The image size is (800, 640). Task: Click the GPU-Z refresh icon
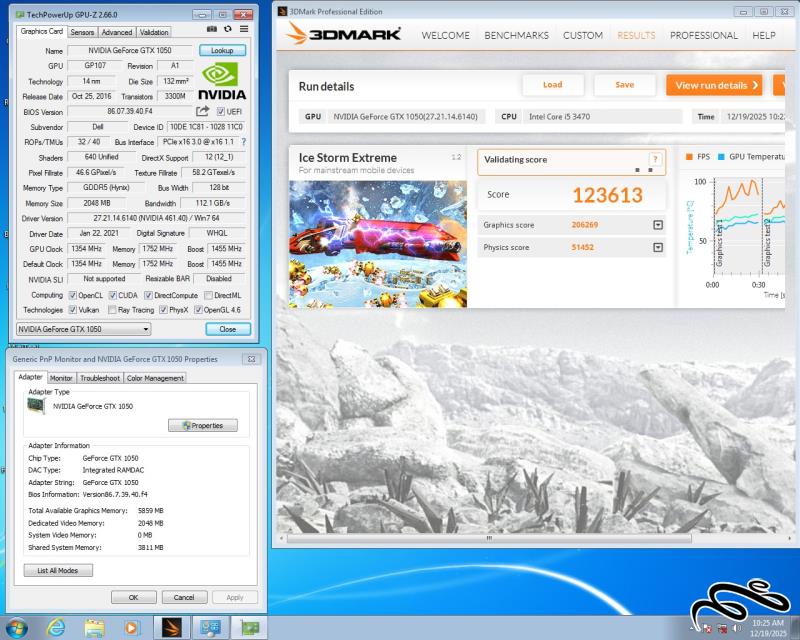click(x=228, y=31)
